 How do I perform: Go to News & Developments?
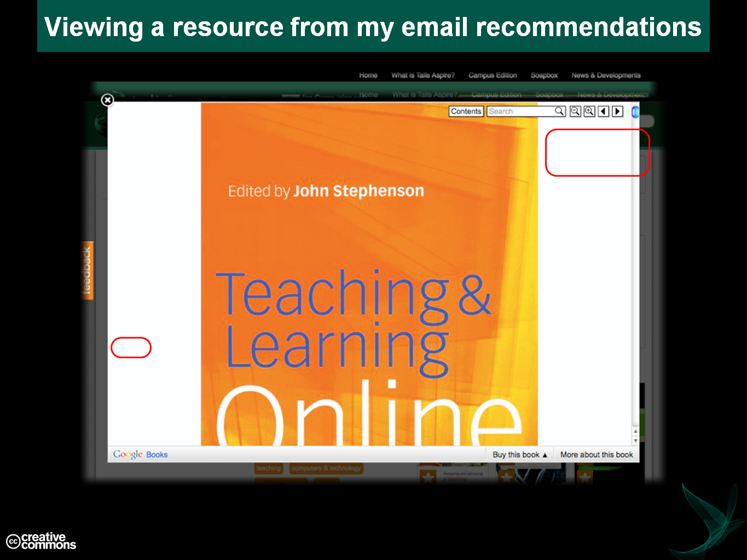pyautogui.click(x=606, y=75)
